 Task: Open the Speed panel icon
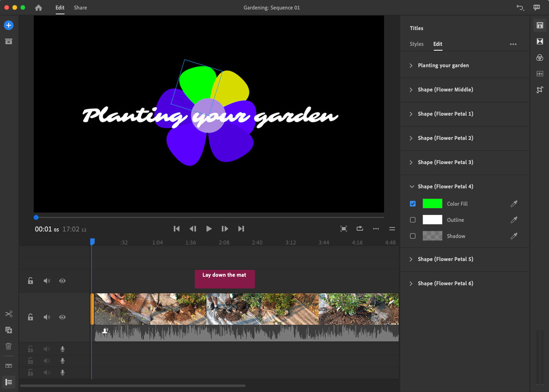click(540, 74)
